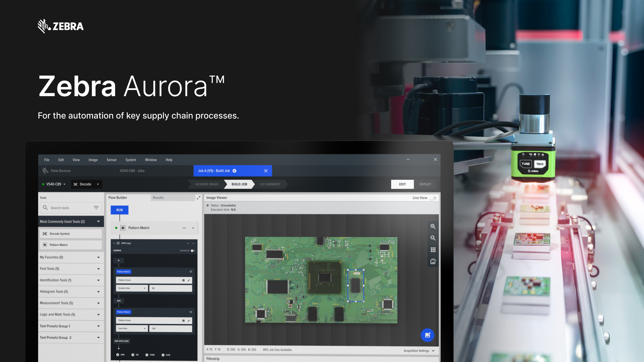Image resolution: width=644 pixels, height=362 pixels.
Task: Click the save image icon in viewer
Action: click(433, 261)
